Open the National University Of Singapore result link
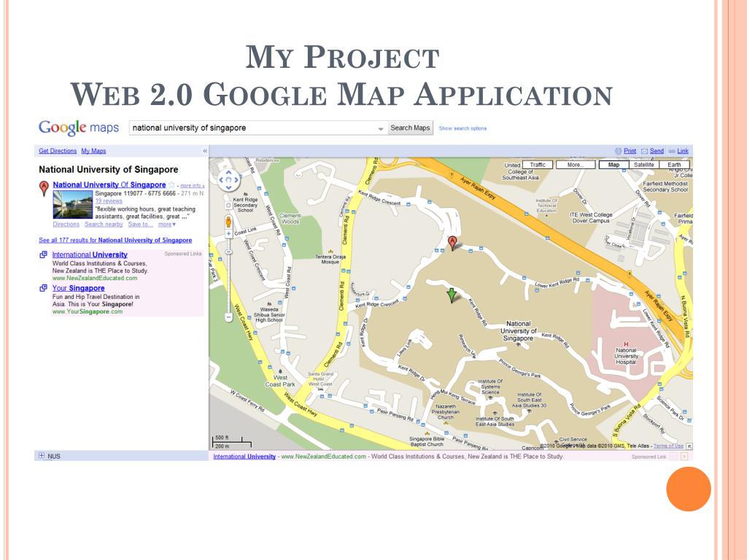 click(109, 184)
